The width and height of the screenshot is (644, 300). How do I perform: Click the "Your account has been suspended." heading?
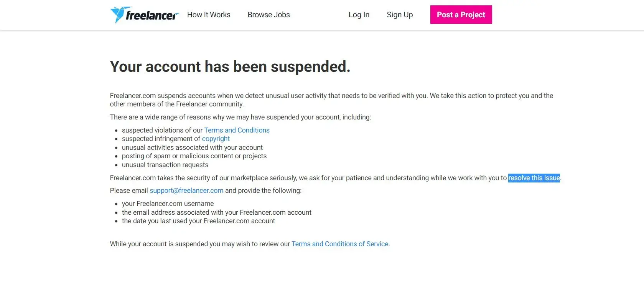pos(230,66)
